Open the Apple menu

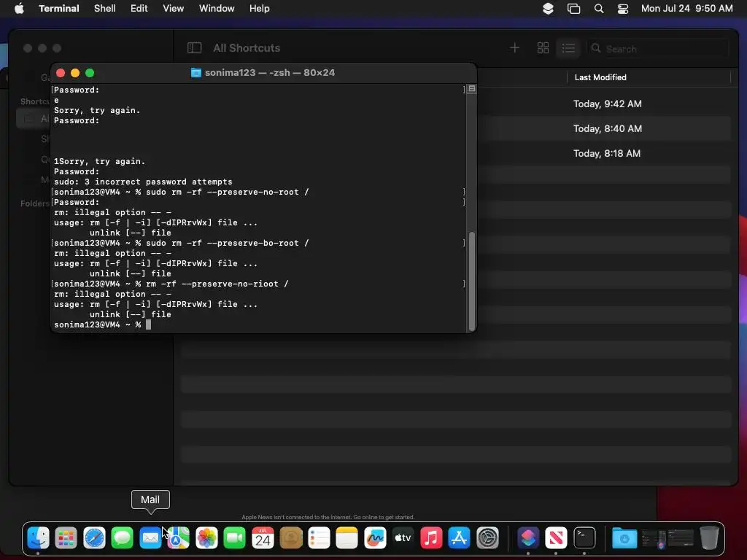point(19,9)
